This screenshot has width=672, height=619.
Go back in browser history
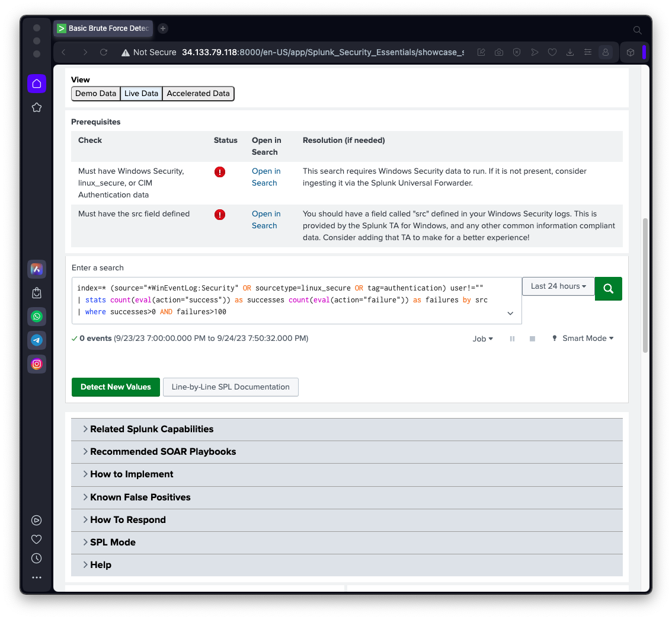(x=64, y=52)
